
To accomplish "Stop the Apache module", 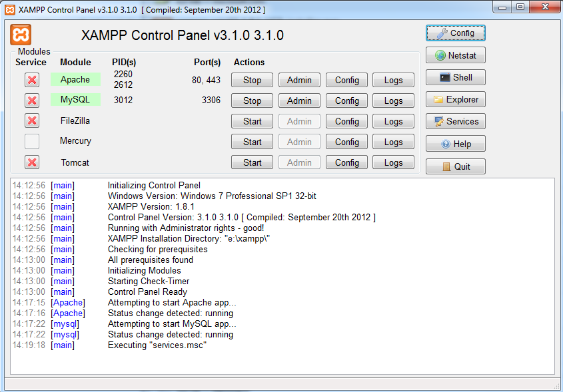I will tap(252, 80).
